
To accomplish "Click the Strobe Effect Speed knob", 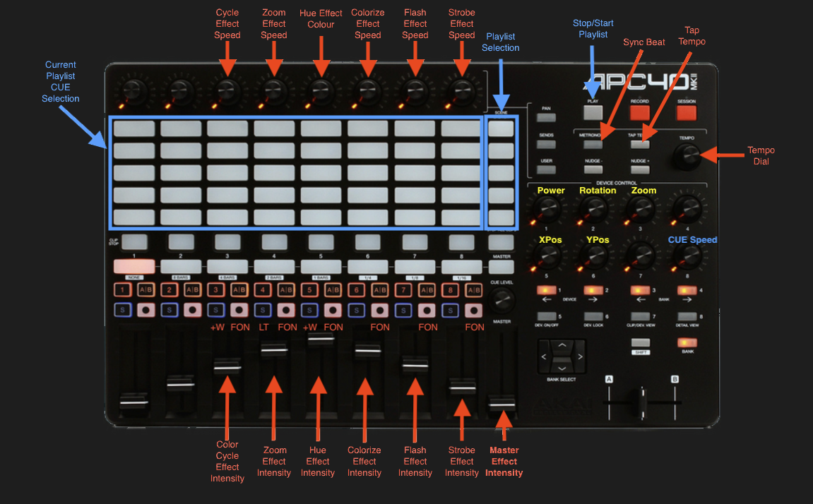I will coord(461,92).
